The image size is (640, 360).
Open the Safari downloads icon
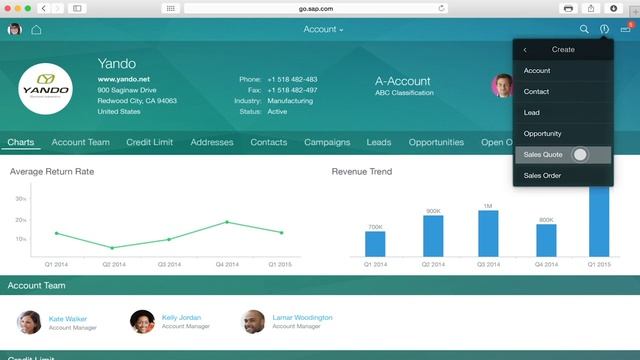[613, 8]
